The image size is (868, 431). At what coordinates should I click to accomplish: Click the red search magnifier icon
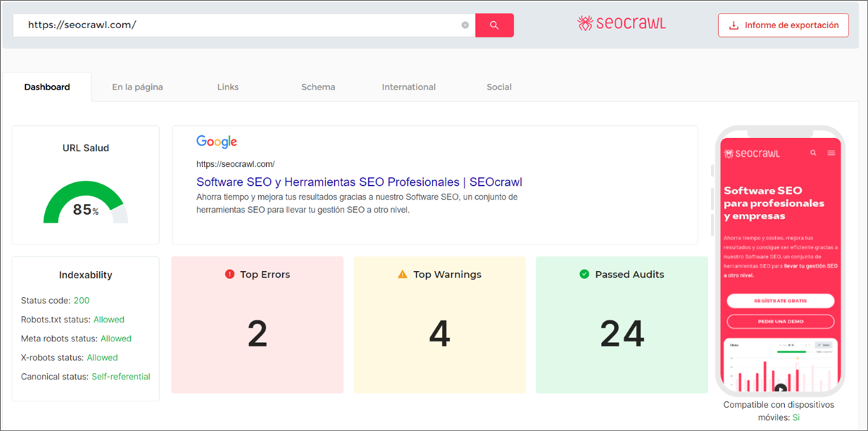494,25
